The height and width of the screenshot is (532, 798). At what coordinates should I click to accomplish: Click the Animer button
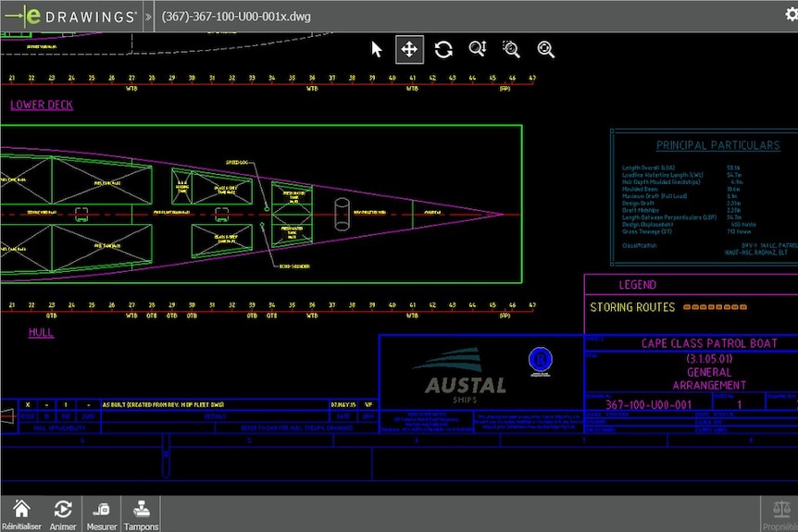63,514
